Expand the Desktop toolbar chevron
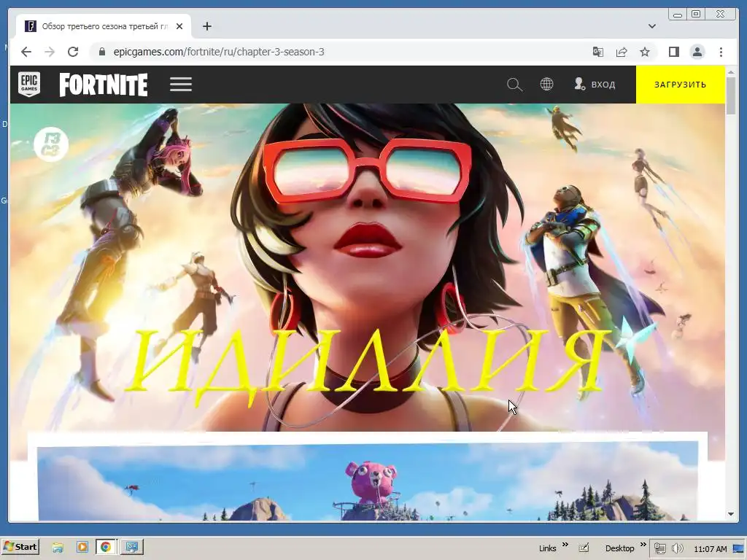 (x=643, y=544)
